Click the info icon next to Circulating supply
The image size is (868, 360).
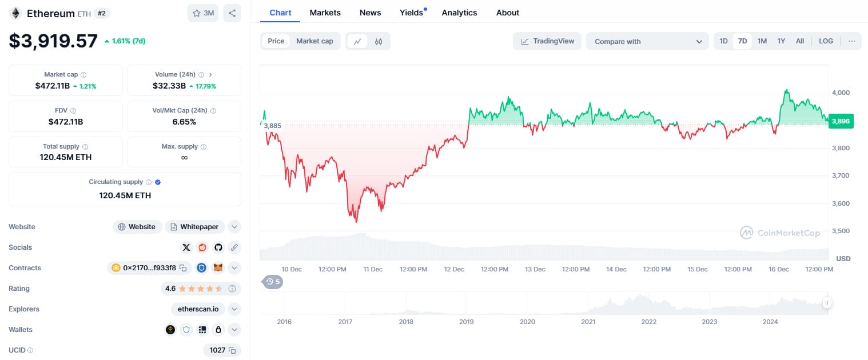pyautogui.click(x=149, y=182)
